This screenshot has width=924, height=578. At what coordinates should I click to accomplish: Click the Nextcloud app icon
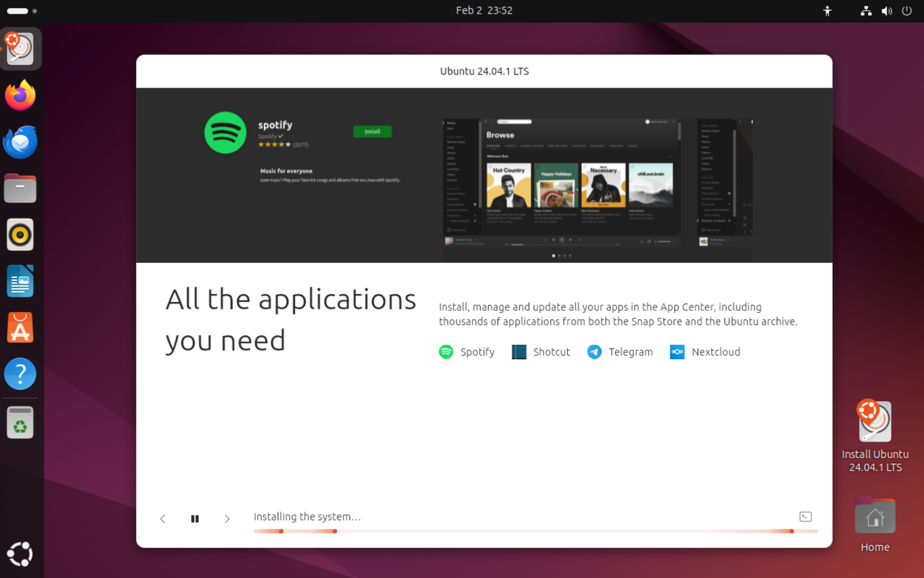click(677, 352)
